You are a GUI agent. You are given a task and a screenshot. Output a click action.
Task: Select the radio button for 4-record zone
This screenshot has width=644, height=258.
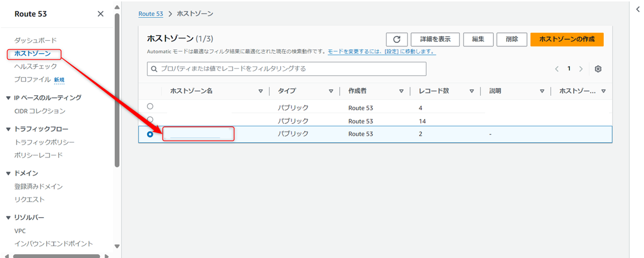150,106
